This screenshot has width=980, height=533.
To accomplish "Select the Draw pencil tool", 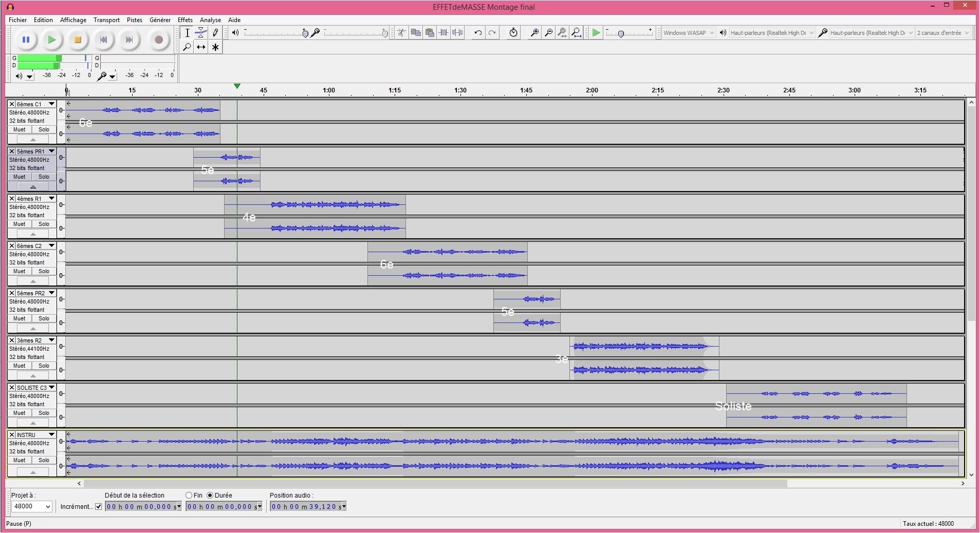I will (215, 33).
